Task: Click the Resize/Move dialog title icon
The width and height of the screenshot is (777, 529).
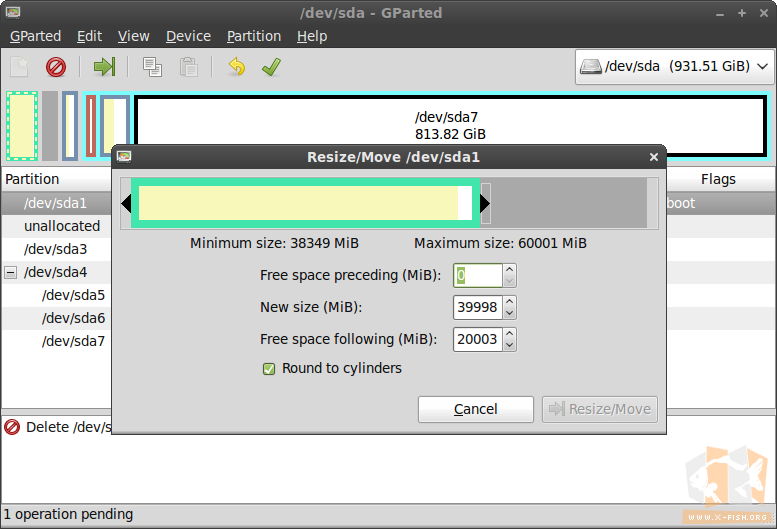Action: tap(124, 157)
